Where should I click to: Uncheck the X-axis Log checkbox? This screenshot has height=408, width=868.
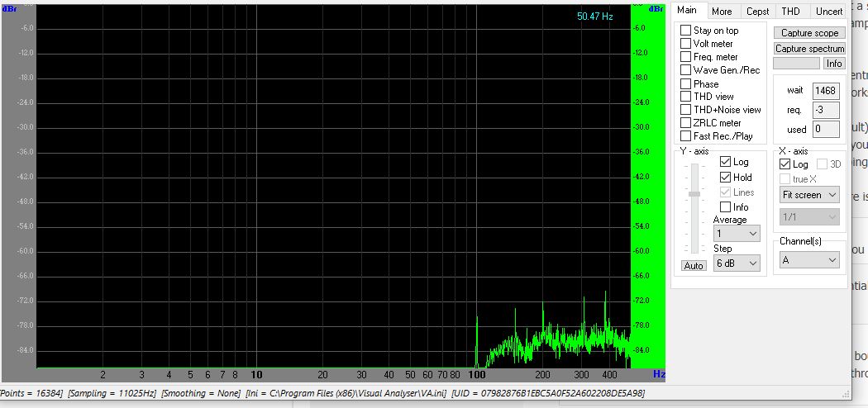pos(785,164)
